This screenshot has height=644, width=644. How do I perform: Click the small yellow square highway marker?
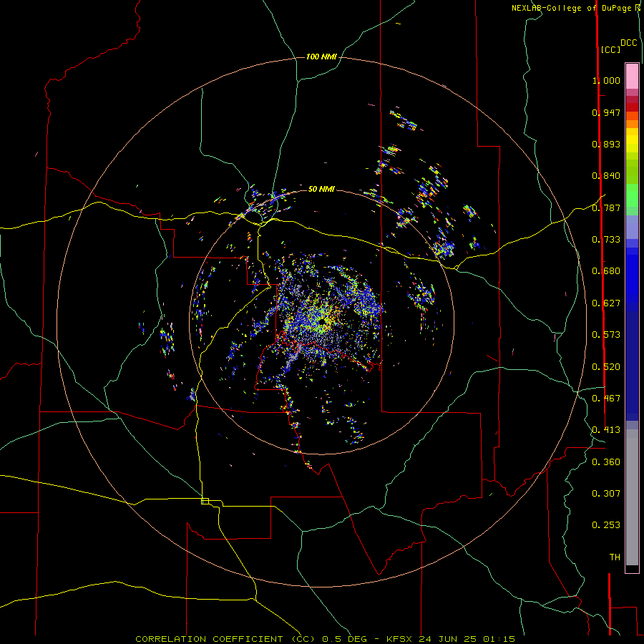tap(205, 501)
